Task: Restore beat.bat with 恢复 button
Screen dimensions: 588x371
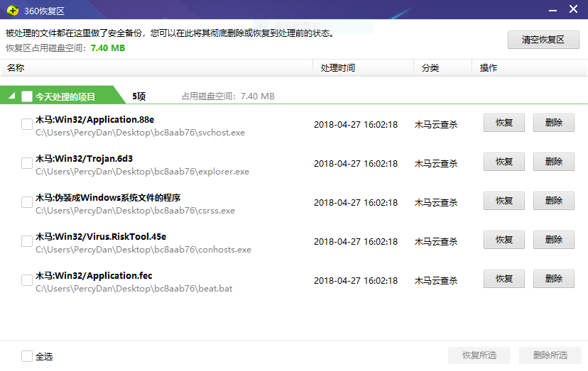Action: (x=504, y=279)
